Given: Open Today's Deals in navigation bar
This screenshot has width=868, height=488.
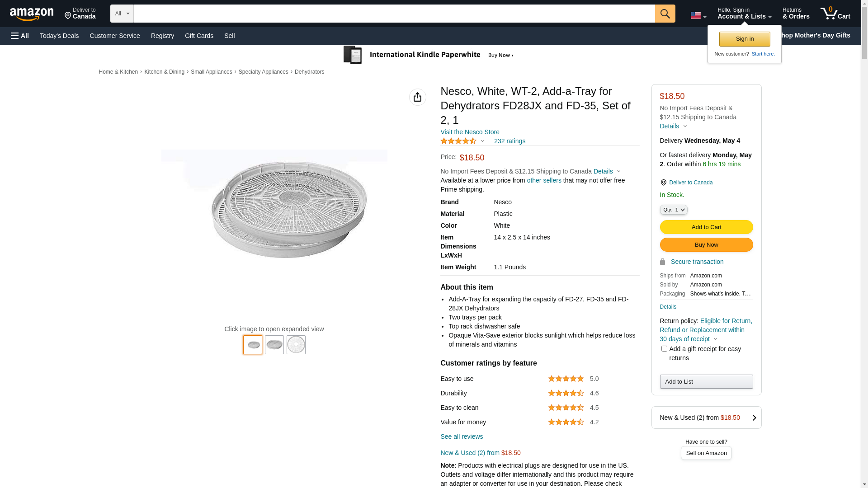Looking at the screenshot, I should tap(59, 36).
